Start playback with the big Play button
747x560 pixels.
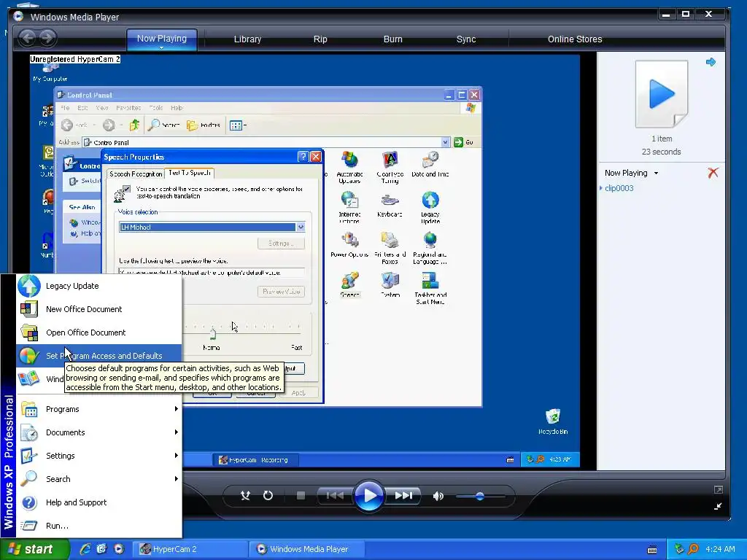coord(369,495)
